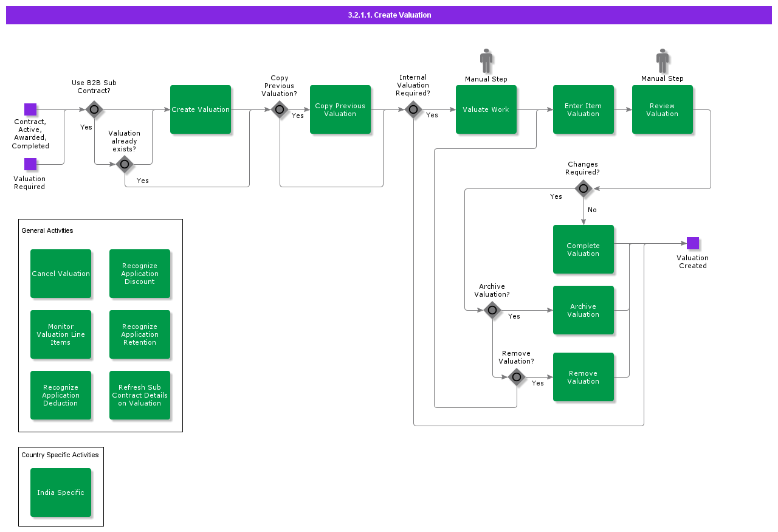
Task: Open the Create Valuation activity box
Action: tap(201, 109)
